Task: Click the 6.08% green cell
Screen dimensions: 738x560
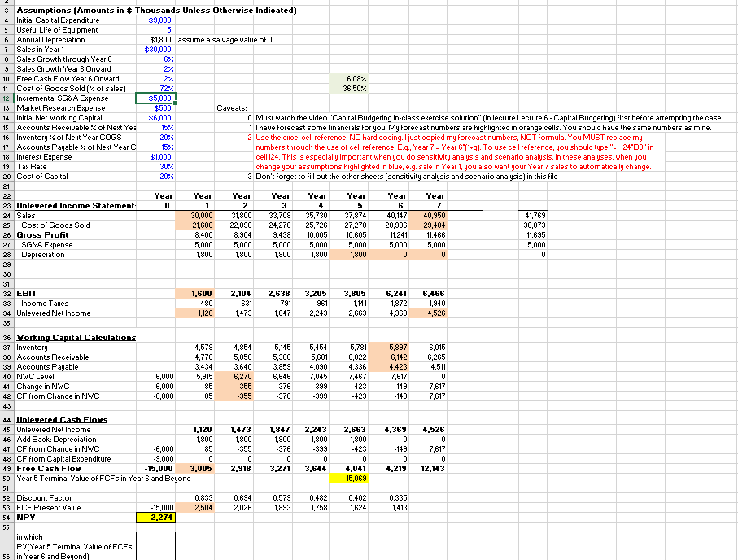Action: pos(348,79)
